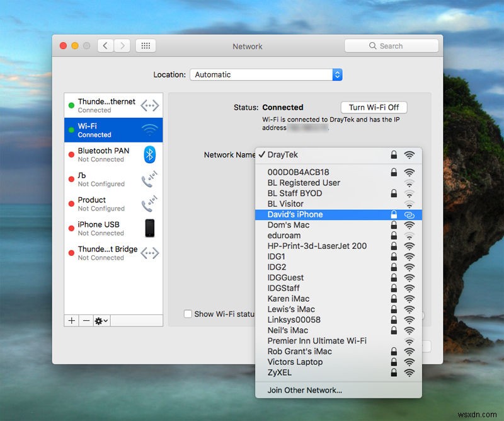Click the iPhone USB phone icon
The image size is (504, 421).
pos(151,228)
